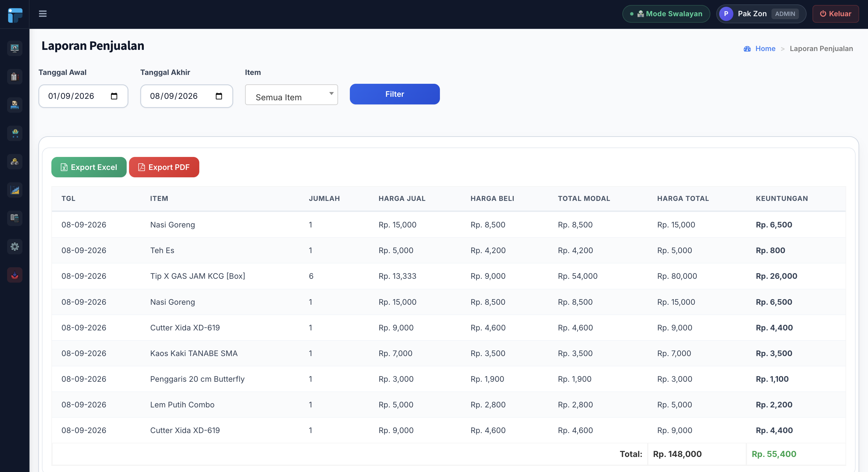Export the report to Excel
Viewport: 868px width, 472px height.
tap(89, 167)
